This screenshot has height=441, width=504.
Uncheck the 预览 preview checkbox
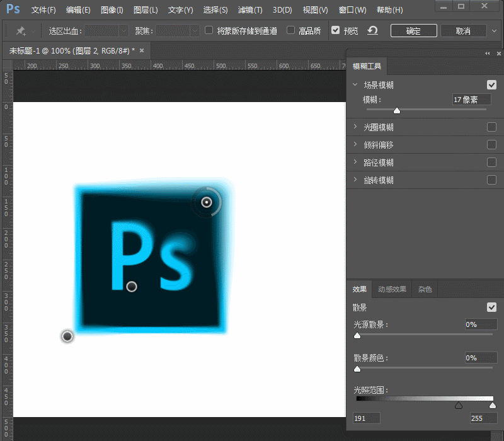click(x=335, y=30)
